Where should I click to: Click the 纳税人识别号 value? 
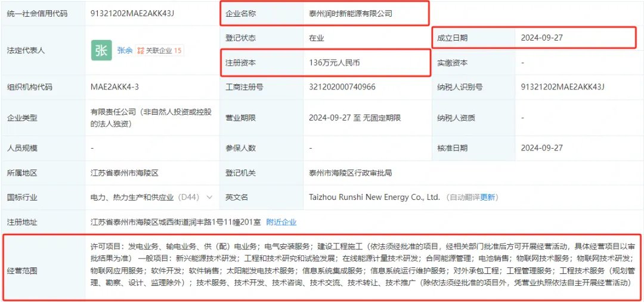point(562,87)
